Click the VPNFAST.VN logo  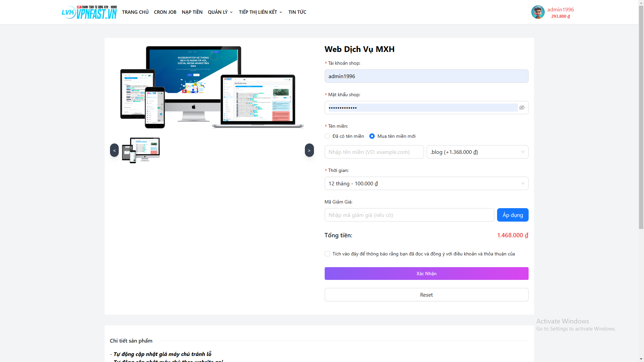click(89, 12)
